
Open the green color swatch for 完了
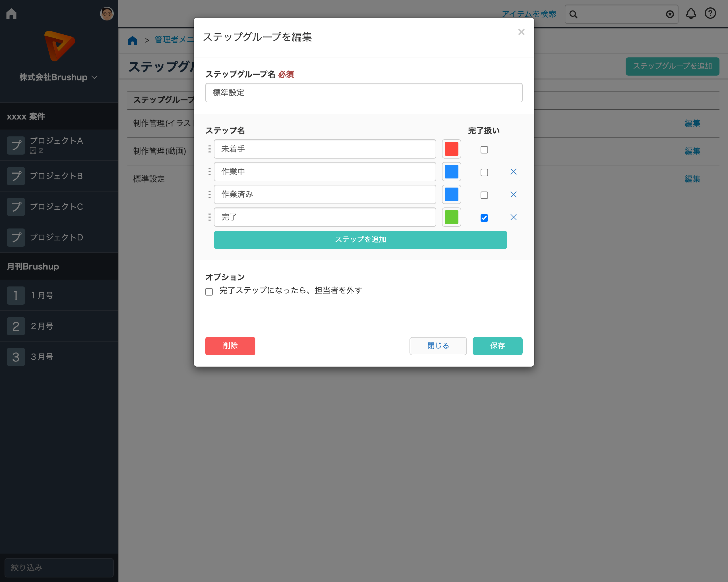point(452,217)
